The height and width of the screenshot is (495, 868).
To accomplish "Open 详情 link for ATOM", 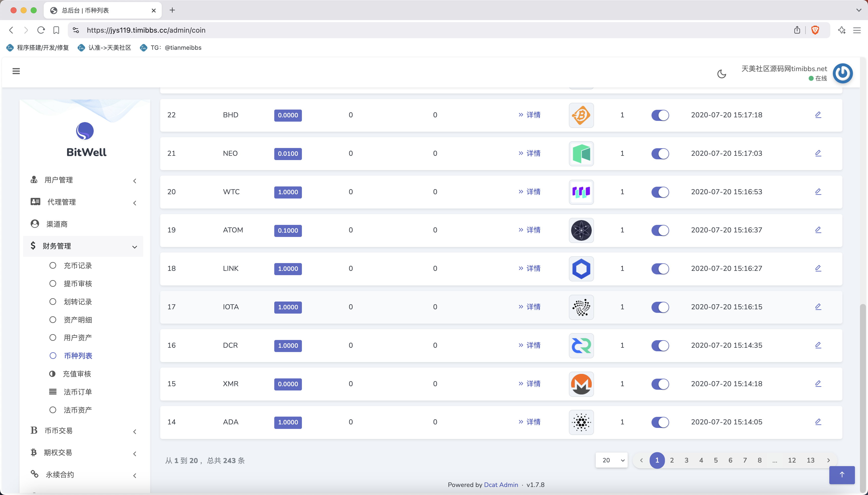I will [x=529, y=230].
